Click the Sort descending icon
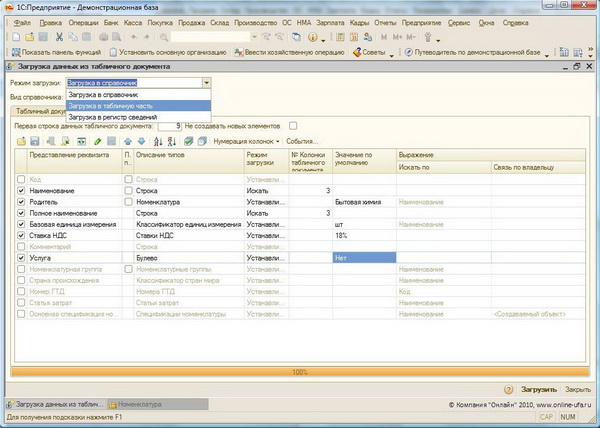Viewport: 600px width, 428px height. point(172,141)
